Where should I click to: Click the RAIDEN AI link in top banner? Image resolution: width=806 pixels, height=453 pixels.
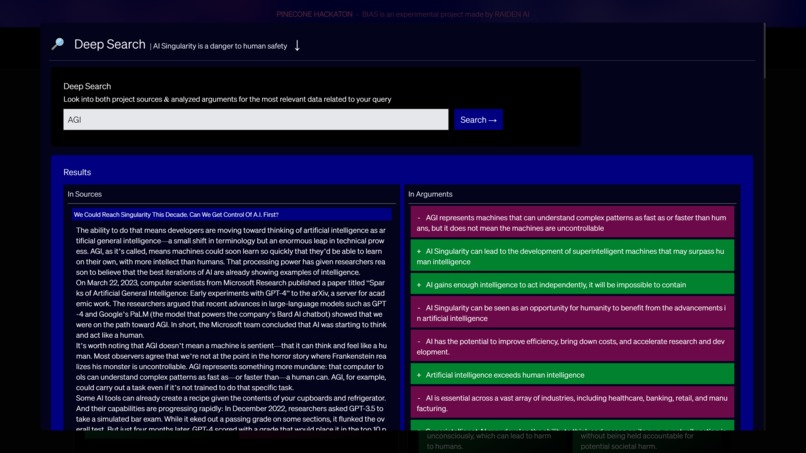tap(511, 14)
